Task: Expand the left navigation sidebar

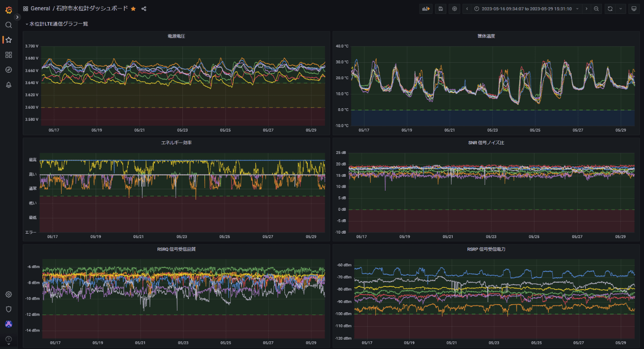Action: (x=17, y=17)
